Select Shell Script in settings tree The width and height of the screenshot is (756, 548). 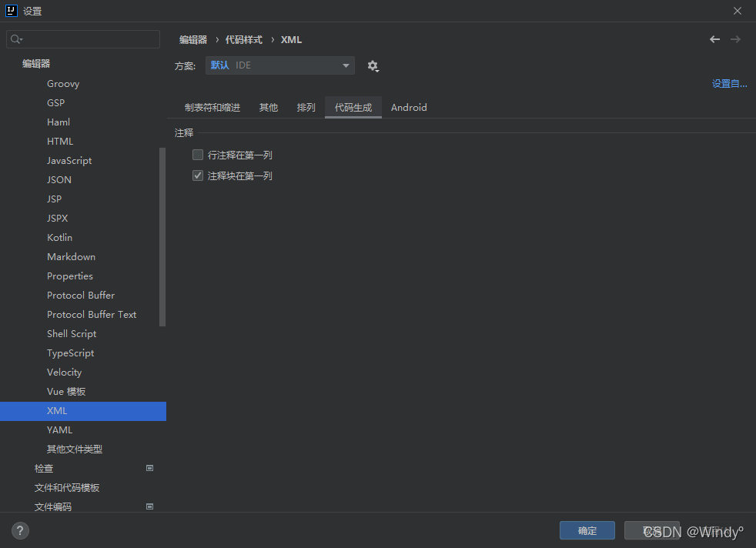tap(72, 334)
